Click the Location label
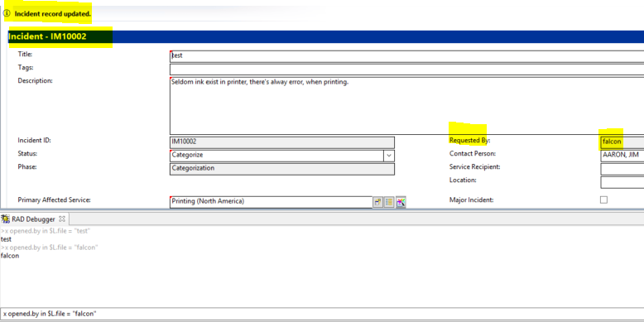This screenshot has width=644, height=322. 463,180
